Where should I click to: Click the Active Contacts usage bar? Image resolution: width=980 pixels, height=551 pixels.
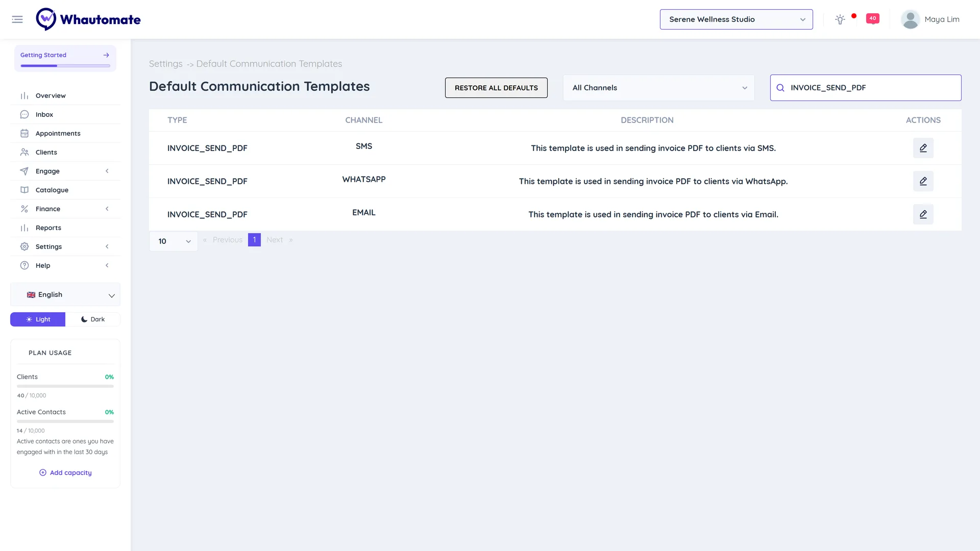65,421
